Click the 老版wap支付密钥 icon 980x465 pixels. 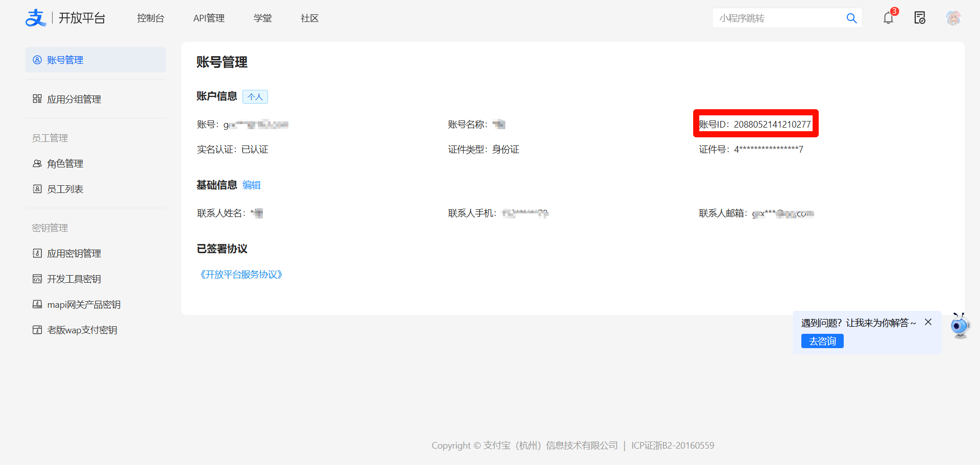(x=37, y=330)
